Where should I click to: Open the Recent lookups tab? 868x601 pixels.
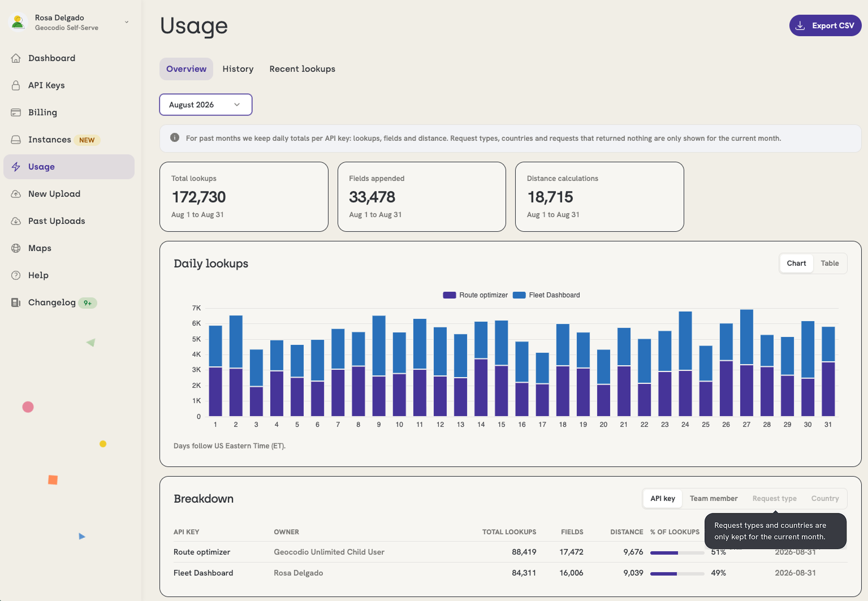[x=303, y=69]
